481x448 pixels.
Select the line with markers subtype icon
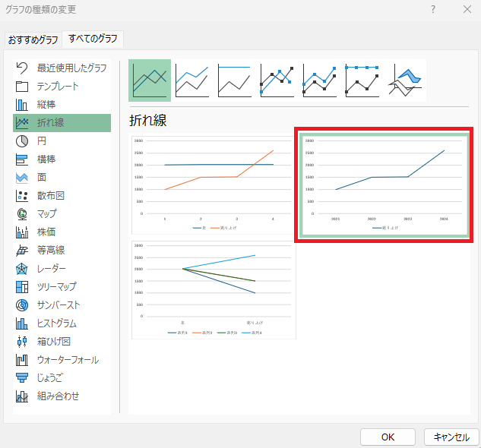[x=277, y=80]
